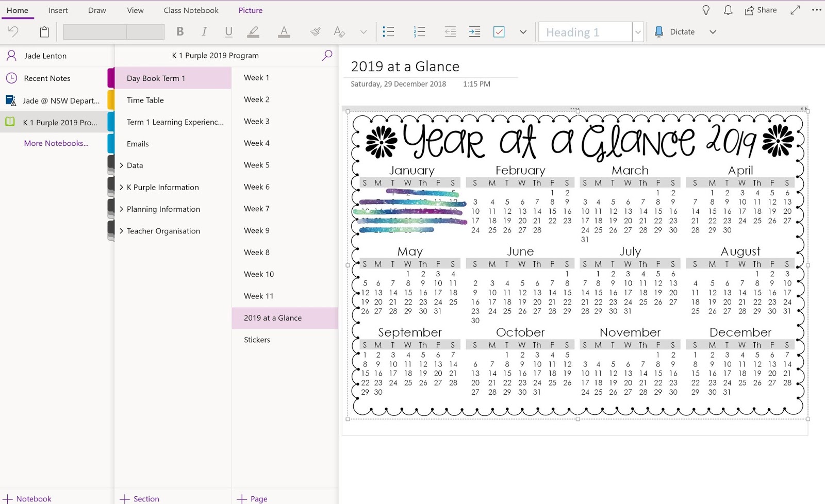Open search in the page list
The image size is (825, 504).
[327, 55]
